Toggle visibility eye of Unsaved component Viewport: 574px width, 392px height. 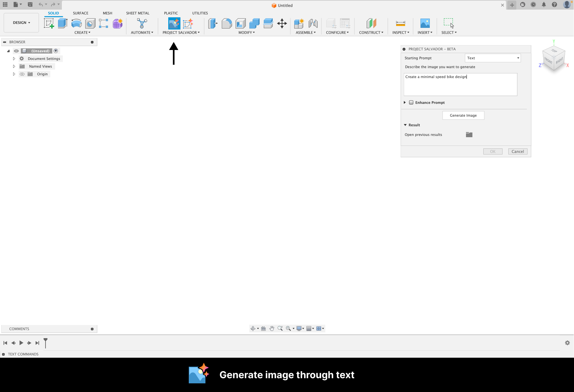tap(16, 51)
